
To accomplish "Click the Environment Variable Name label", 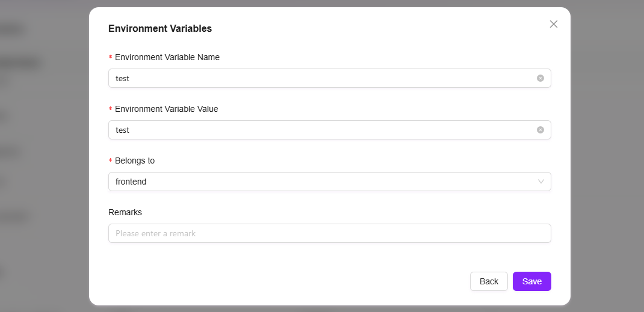I will pos(167,57).
